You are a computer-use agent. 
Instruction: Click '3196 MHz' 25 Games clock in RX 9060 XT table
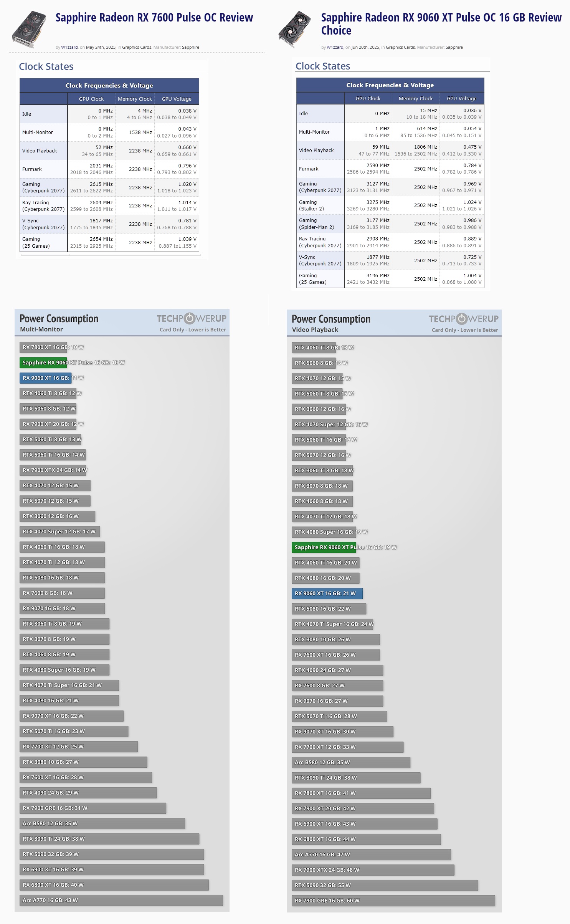point(378,275)
